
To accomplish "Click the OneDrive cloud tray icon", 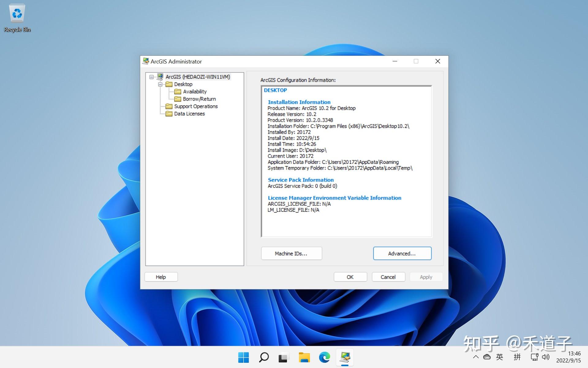I will pos(487,357).
